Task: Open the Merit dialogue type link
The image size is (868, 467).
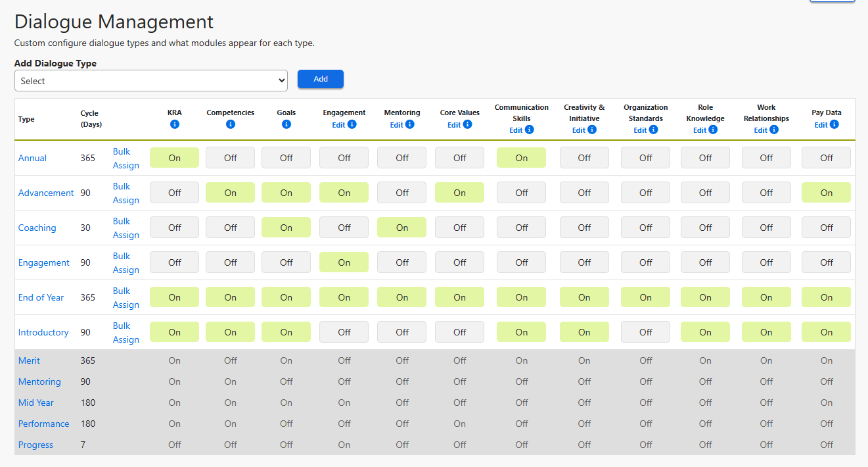Action: pos(29,360)
